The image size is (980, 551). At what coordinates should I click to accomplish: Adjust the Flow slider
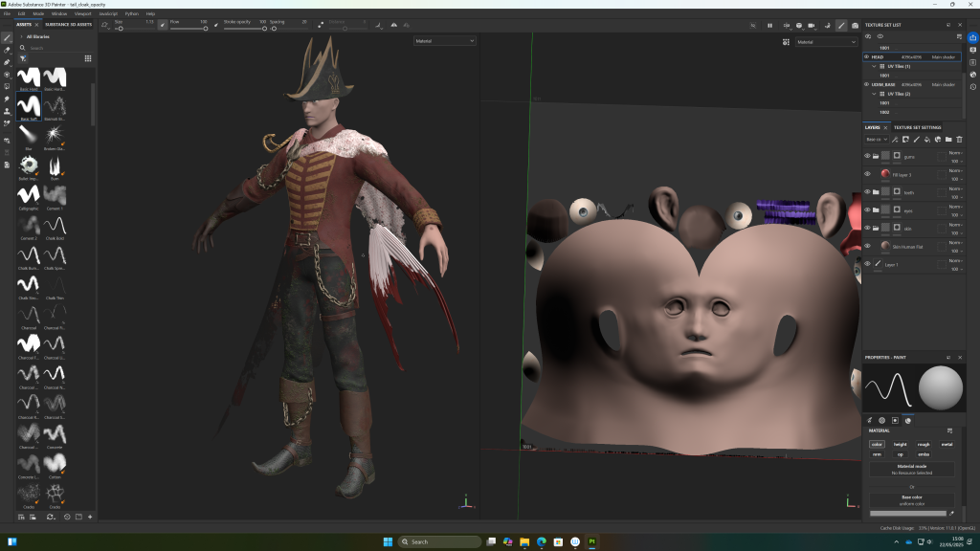click(x=191, y=28)
